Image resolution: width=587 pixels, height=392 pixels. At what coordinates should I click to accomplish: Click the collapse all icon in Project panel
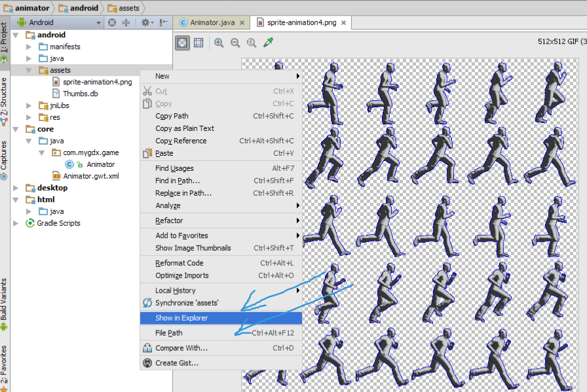(126, 23)
